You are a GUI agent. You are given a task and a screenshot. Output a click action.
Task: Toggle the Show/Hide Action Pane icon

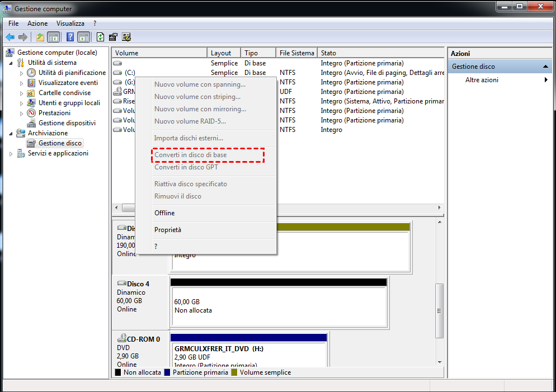[x=84, y=37]
